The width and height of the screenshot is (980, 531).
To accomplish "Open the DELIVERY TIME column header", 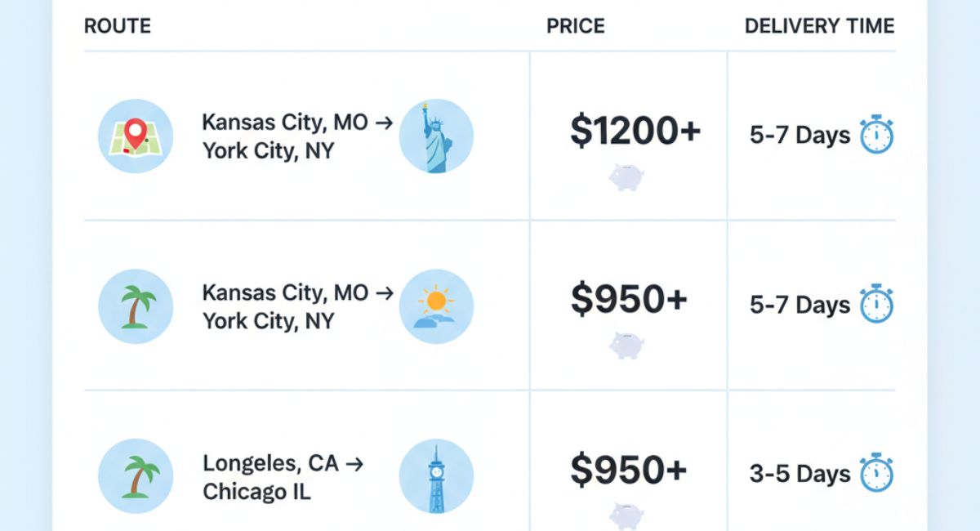I will tap(818, 25).
